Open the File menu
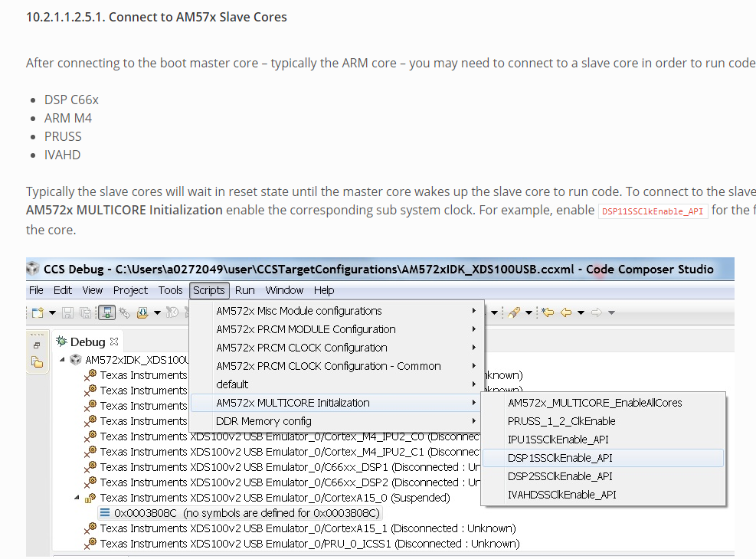756x559 pixels. [36, 290]
